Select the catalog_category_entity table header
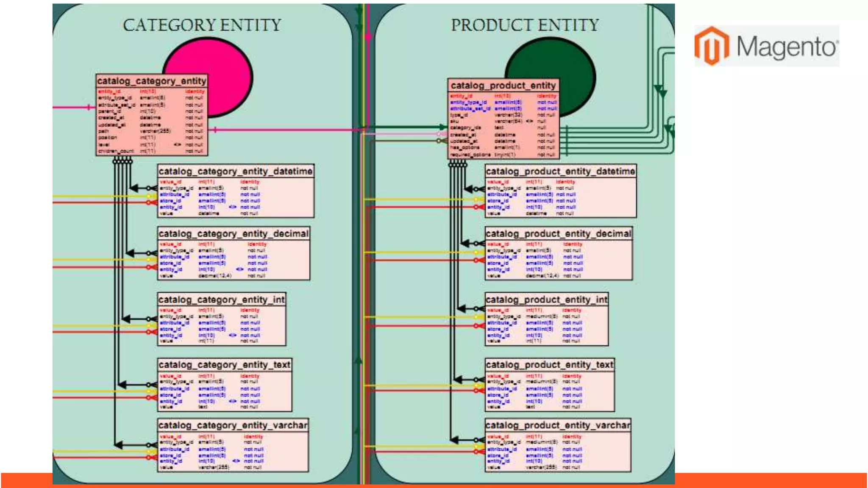Viewport: 868px width, 488px height. [x=151, y=80]
